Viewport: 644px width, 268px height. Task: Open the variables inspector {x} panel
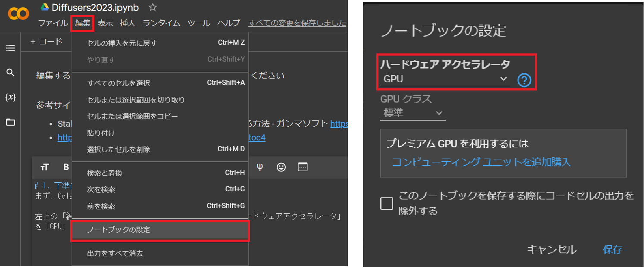click(10, 97)
